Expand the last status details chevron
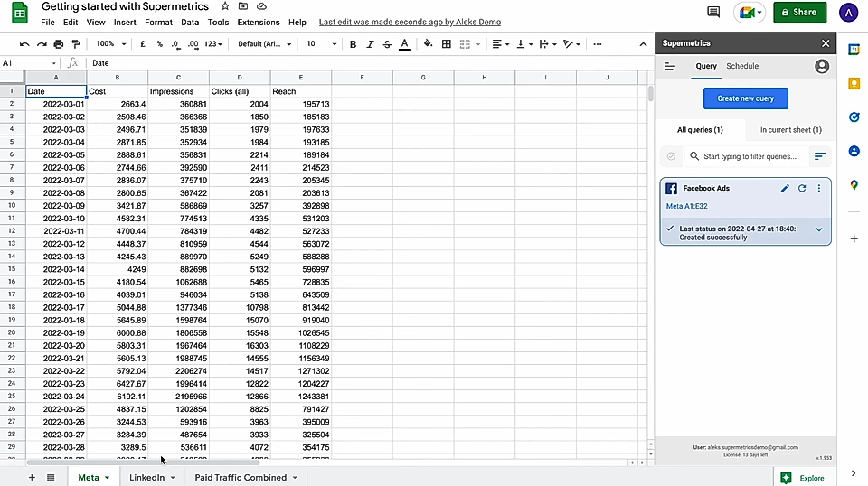The image size is (868, 486). click(x=819, y=229)
